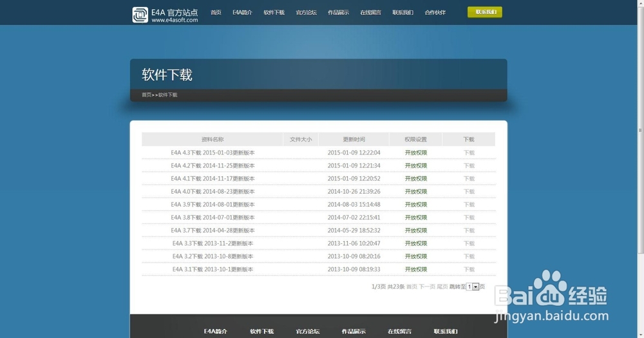
Task: Click title E4A 4.2下载 2014-11-25更新版本
Action: pos(213,165)
